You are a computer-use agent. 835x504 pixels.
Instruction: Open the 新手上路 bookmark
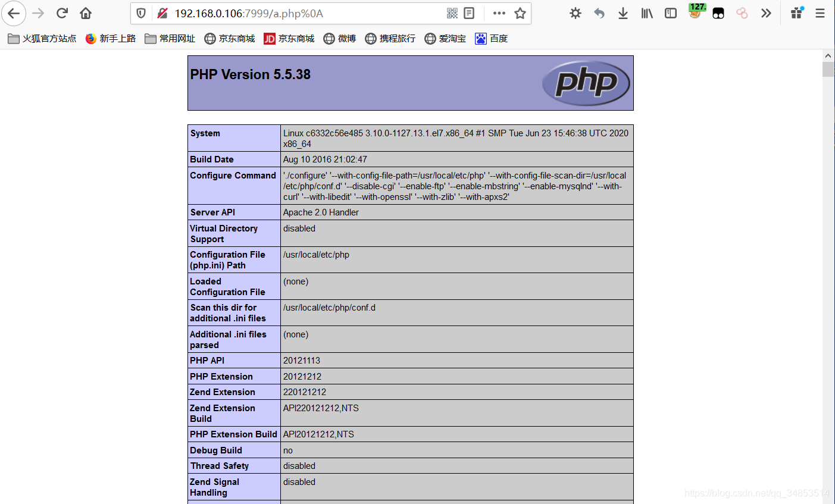(111, 39)
